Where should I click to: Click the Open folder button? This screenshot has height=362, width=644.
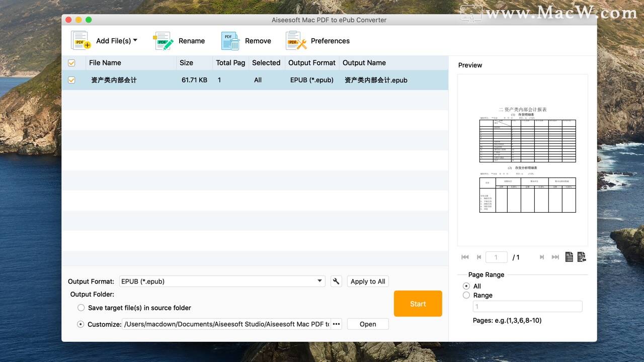[368, 324]
